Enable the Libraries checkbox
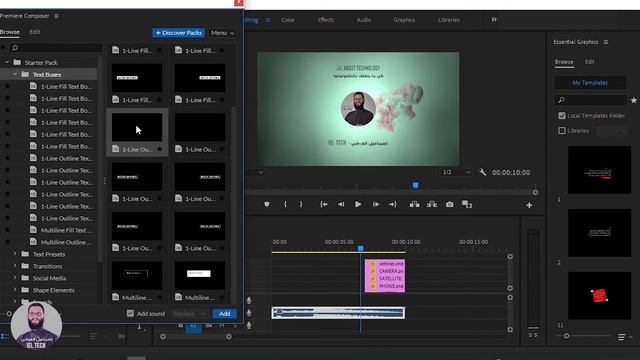 (x=562, y=131)
